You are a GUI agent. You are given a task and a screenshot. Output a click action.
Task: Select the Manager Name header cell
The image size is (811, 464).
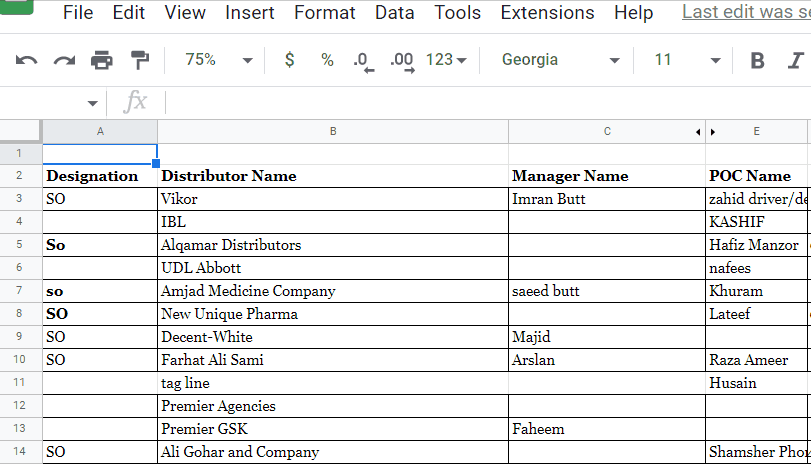(x=607, y=176)
